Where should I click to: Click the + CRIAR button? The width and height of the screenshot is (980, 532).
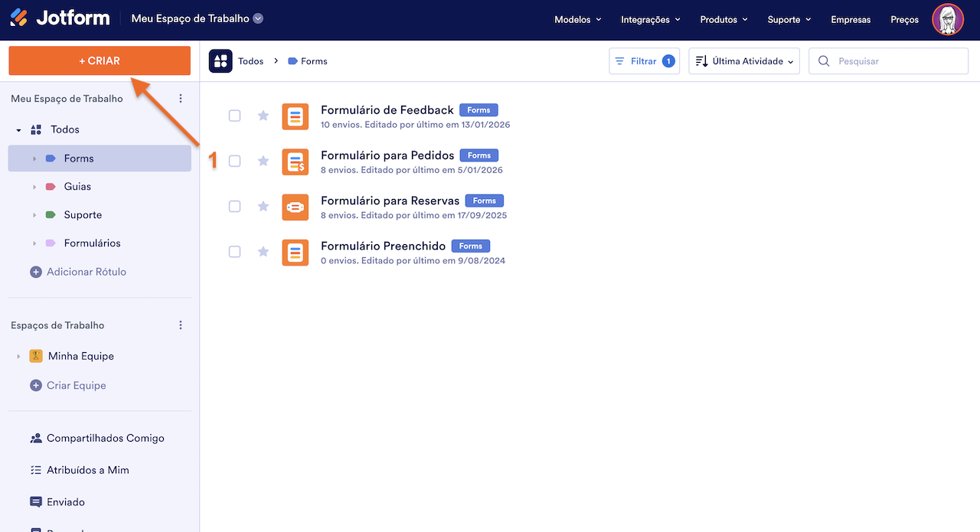coord(100,61)
